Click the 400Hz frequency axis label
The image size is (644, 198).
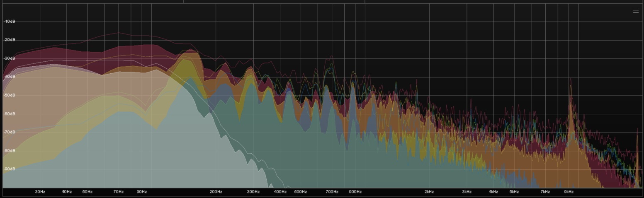[x=280, y=192]
